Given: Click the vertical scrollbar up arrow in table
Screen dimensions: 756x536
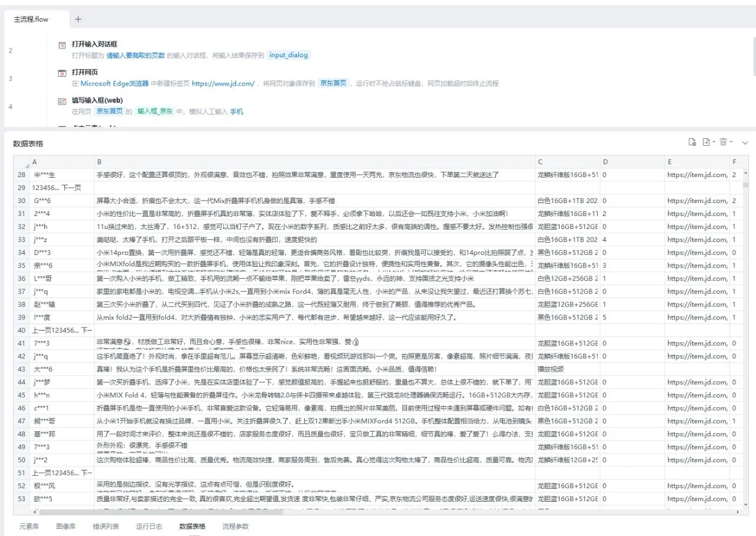Looking at the screenshot, I should pos(745,172).
